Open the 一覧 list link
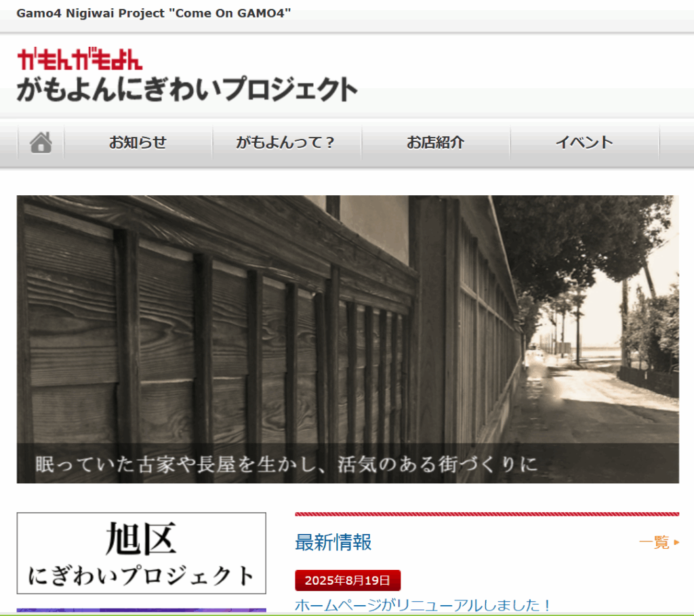Screen dimensions: 694x616 pyautogui.click(x=653, y=542)
